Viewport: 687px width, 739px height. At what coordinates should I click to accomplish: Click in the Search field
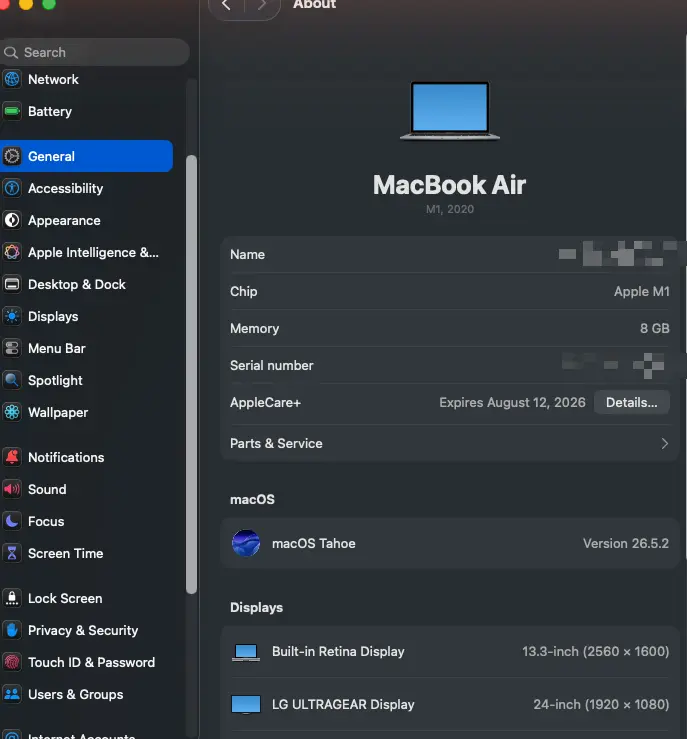[x=95, y=52]
